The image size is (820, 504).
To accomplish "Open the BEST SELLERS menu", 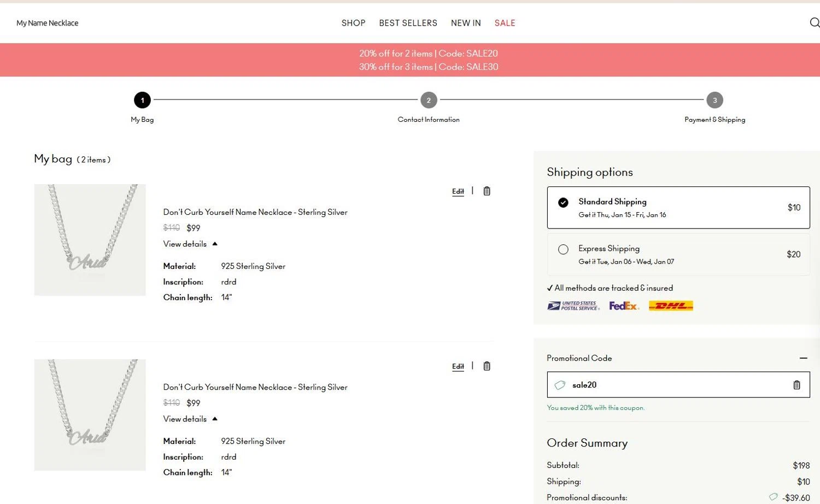I will click(x=408, y=23).
